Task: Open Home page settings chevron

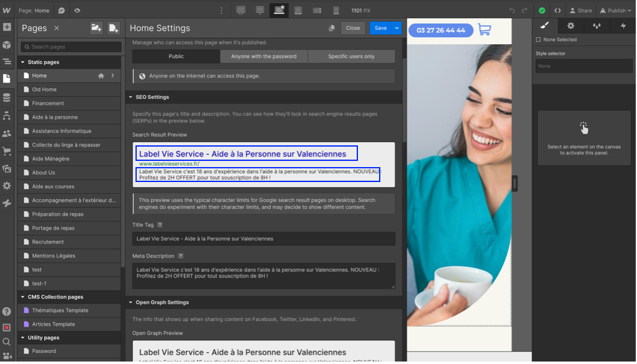Action: pos(113,76)
